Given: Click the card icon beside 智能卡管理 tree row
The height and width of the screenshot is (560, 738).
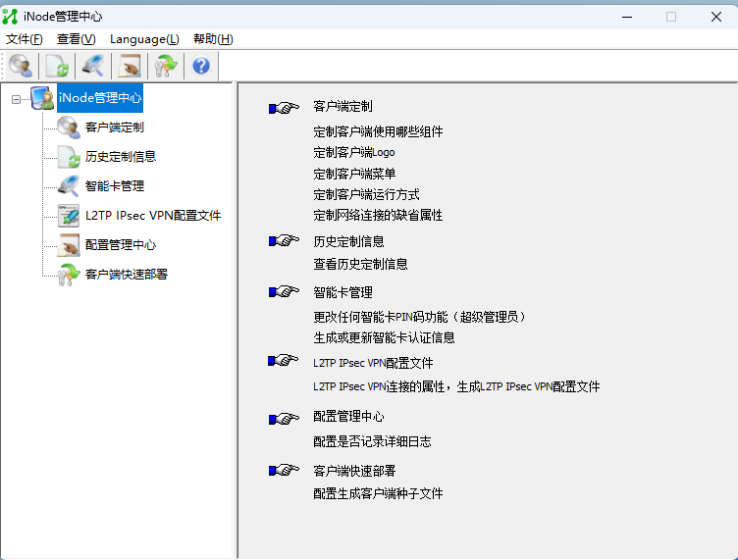Looking at the screenshot, I should point(69,186).
